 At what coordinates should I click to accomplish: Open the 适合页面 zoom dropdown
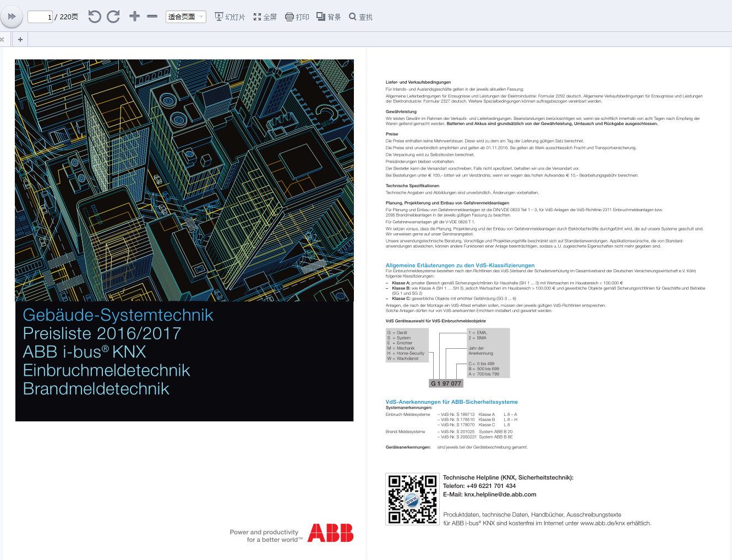tap(186, 17)
